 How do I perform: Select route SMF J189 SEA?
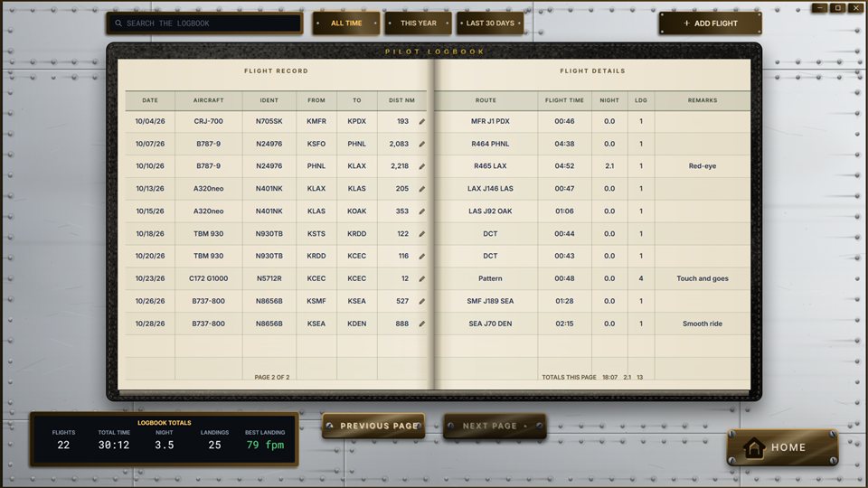490,301
